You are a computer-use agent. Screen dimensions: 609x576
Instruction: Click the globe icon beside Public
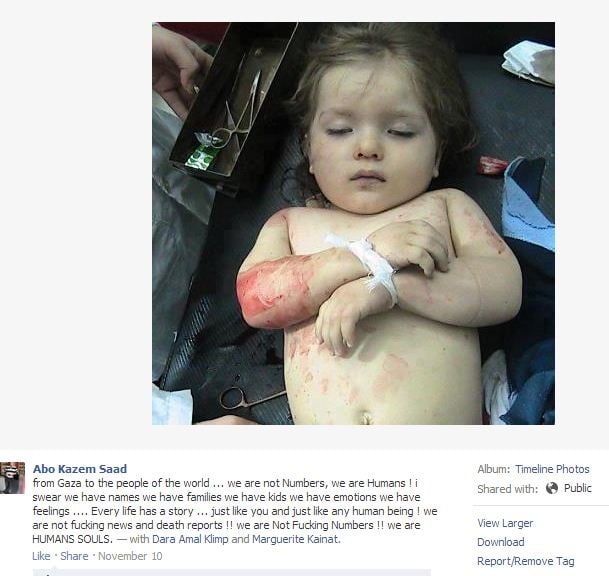click(552, 488)
